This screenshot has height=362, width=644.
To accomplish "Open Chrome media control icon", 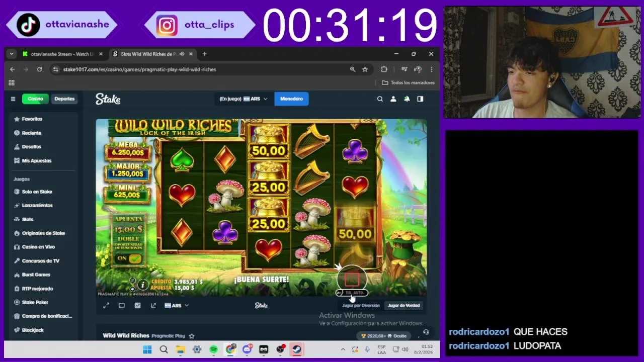I will click(x=404, y=69).
